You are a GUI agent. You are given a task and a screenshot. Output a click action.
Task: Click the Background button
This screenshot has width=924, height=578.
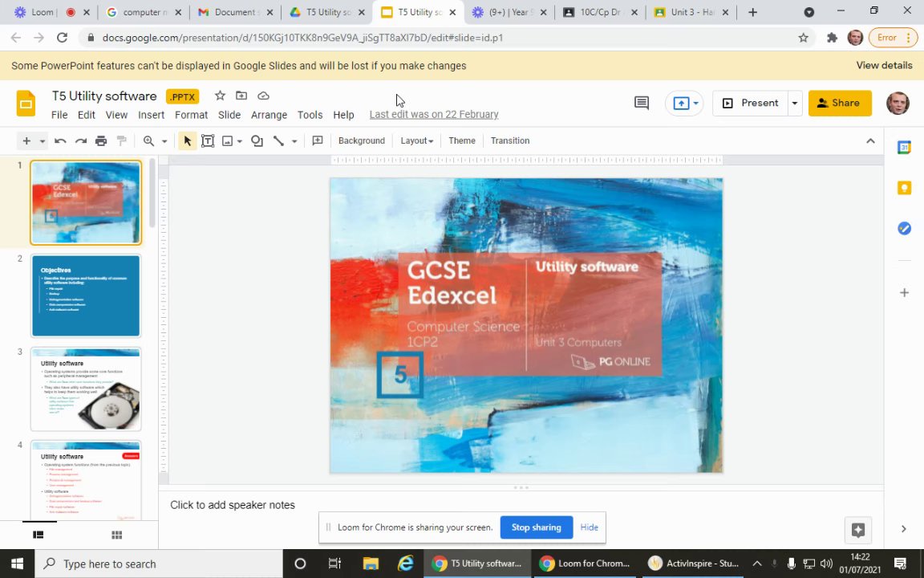(x=361, y=141)
